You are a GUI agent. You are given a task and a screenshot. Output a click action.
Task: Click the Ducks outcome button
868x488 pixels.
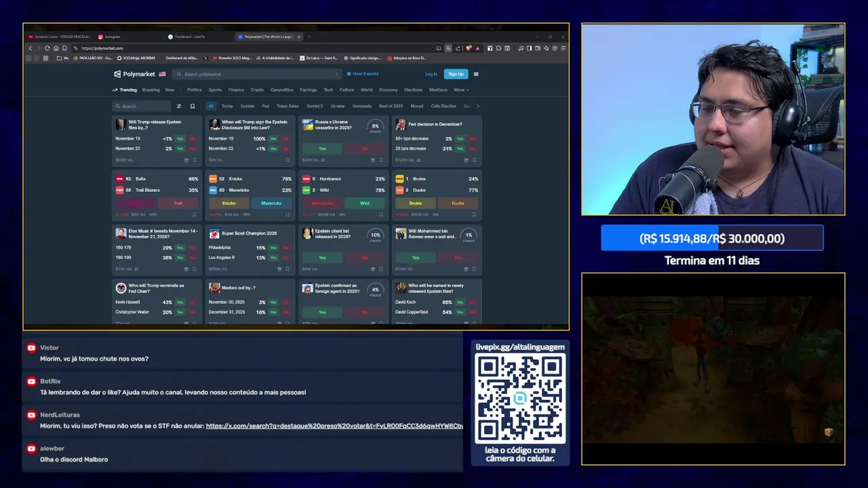pyautogui.click(x=458, y=203)
